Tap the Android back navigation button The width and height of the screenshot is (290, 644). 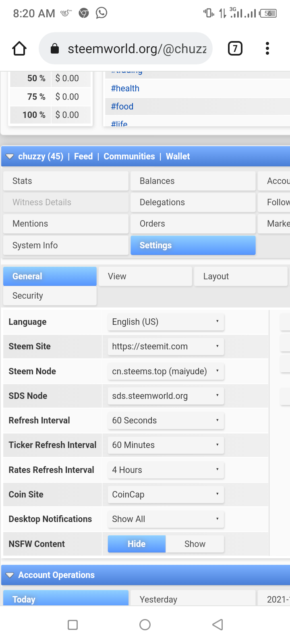coord(217,625)
